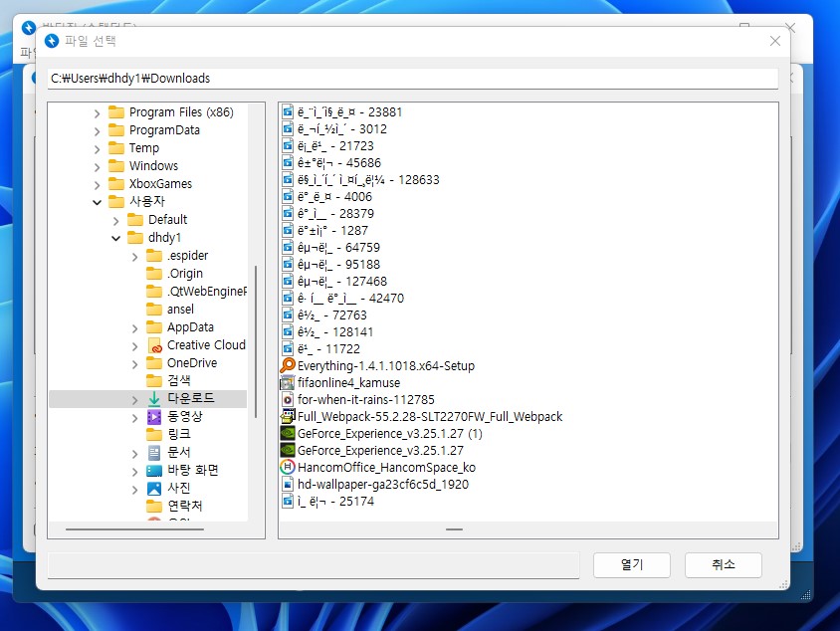Click the HancomOffice_HancomSpace_ko icon
This screenshot has height=631, width=840.
click(288, 467)
